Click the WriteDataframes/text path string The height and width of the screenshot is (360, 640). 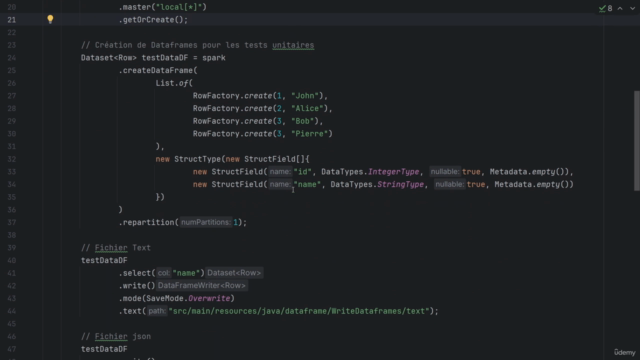click(x=299, y=311)
